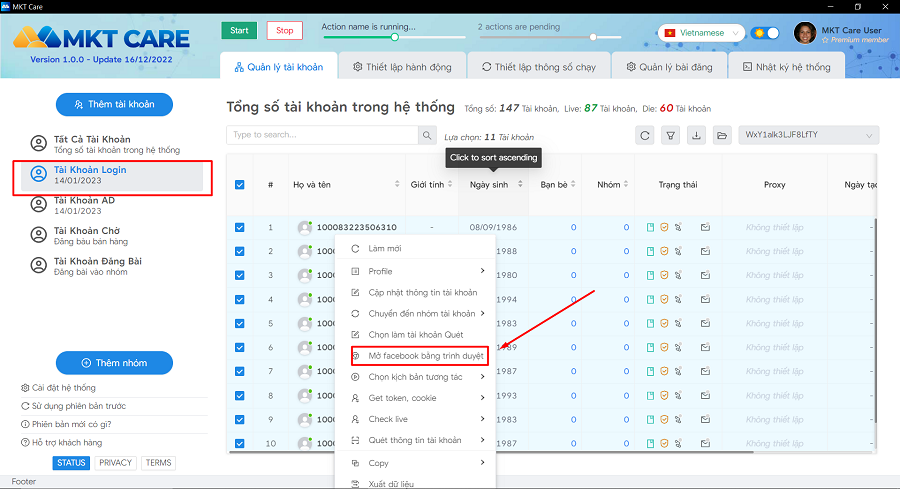Open the folder icon next to the download icon
The image size is (900, 489).
722,135
